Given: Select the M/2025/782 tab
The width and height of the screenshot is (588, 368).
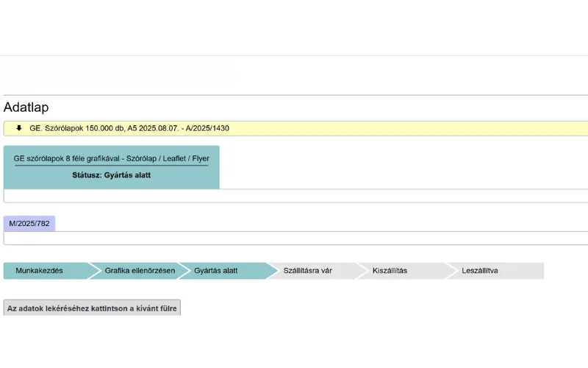Looking at the screenshot, I should [29, 224].
